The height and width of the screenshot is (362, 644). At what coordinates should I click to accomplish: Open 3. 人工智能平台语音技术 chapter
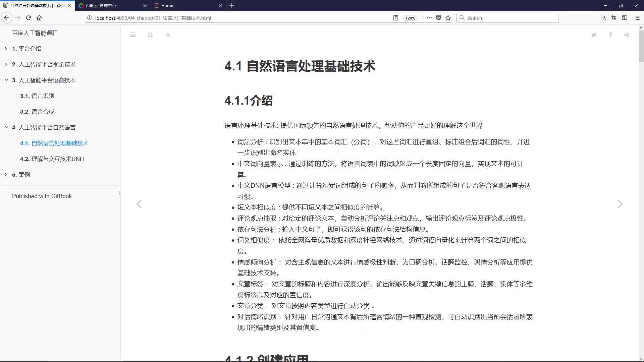pos(44,80)
